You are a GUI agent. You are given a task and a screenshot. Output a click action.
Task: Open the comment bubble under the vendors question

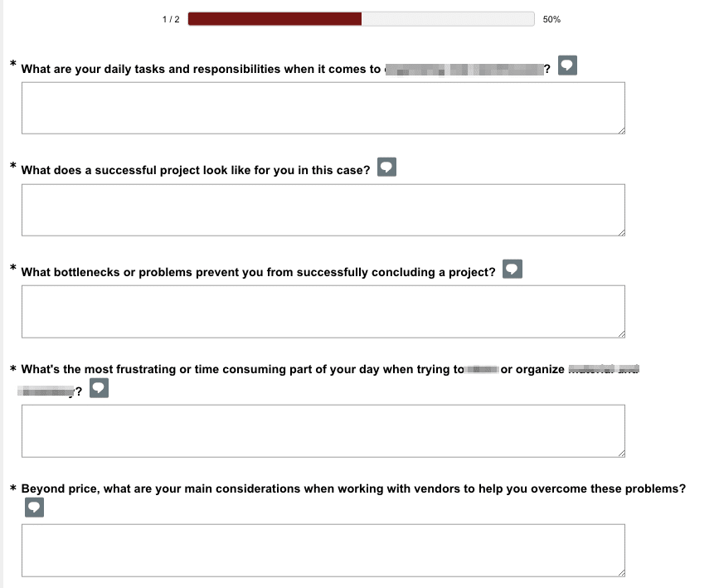tap(34, 507)
